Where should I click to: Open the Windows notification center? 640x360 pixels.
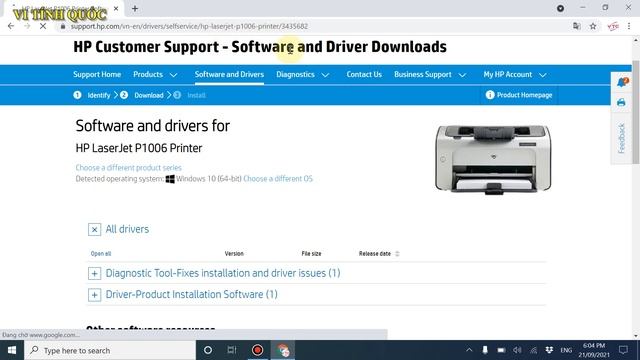623,350
